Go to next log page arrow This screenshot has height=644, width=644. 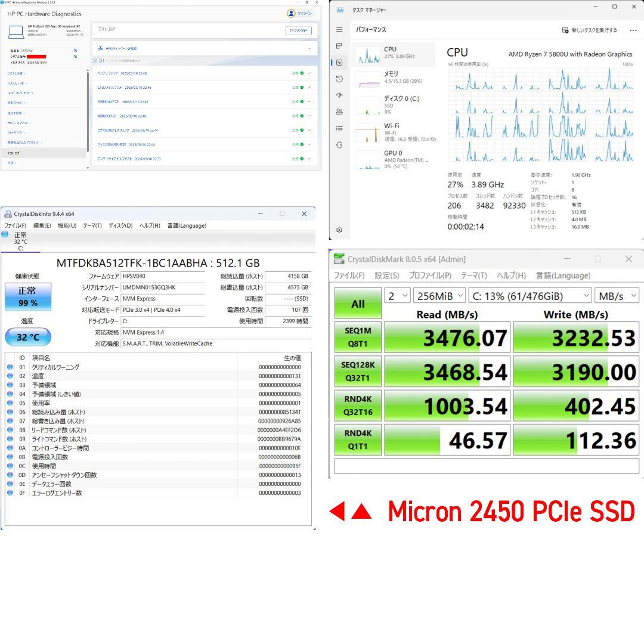[x=101, y=61]
